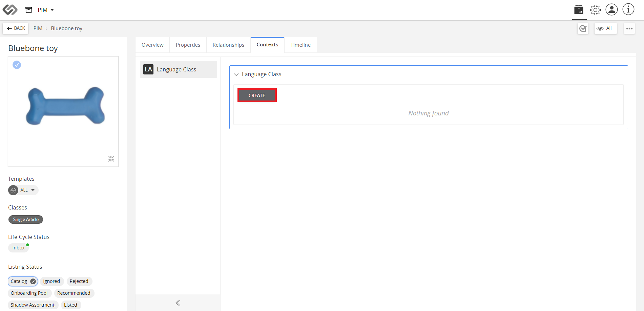Screen dimensions: 644x311
Task: Click the archive box icon beside PIM
Action: (x=29, y=10)
